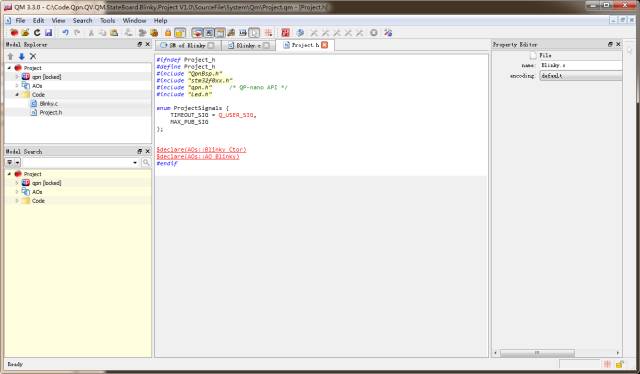Click the padlock icon in status bar
This screenshot has height=374, width=640.
point(619,364)
